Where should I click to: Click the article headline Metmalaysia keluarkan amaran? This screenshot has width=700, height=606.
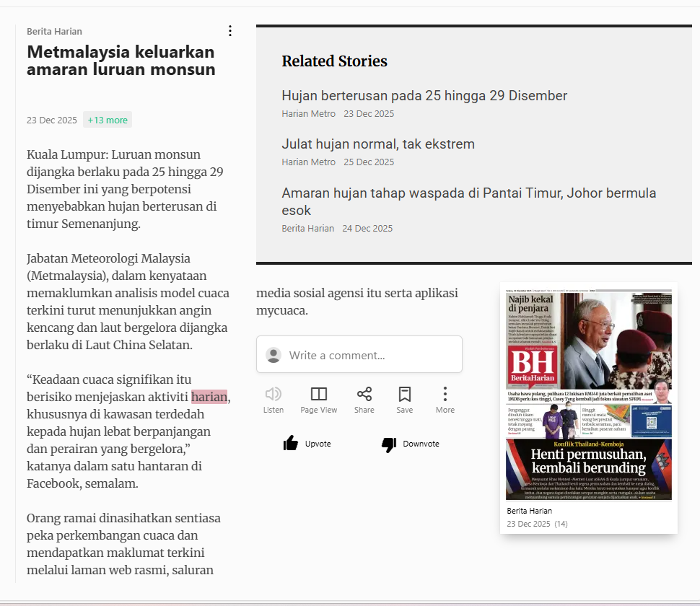121,61
